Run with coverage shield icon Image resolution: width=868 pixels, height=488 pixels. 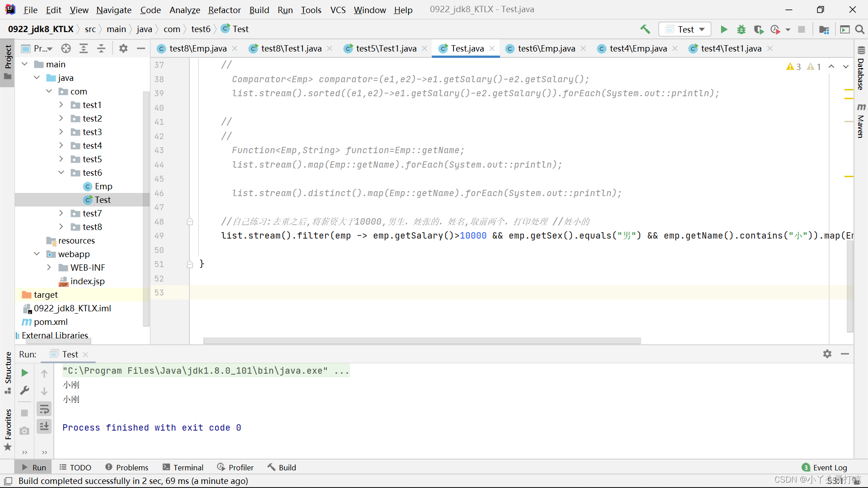tap(759, 29)
